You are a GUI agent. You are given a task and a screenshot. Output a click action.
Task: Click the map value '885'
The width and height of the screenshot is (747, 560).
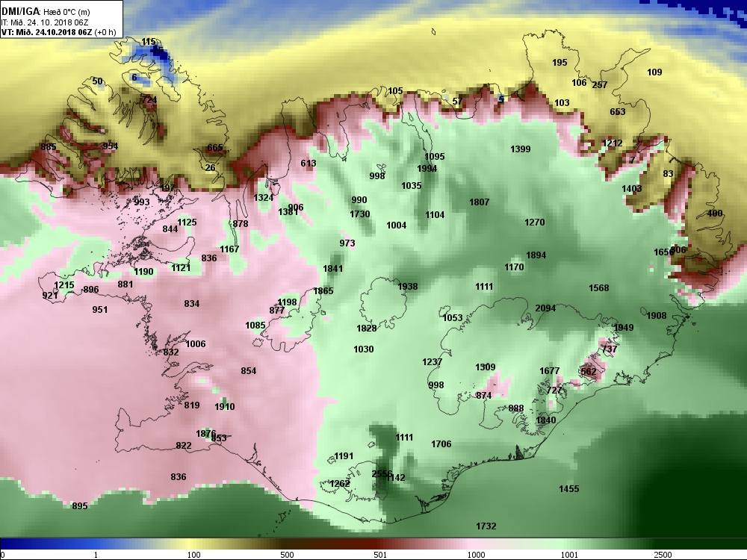pos(49,146)
